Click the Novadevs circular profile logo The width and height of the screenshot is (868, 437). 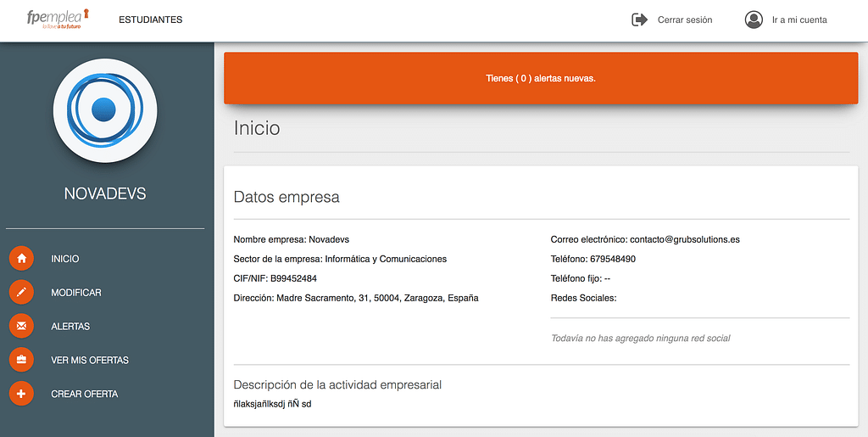click(x=105, y=110)
